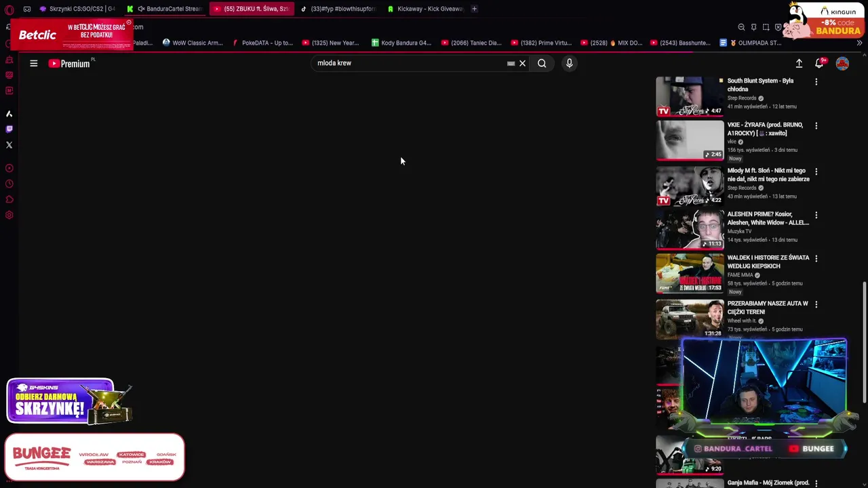Viewport: 868px width, 488px height.
Task: Click the YouTube Premium logo
Action: click(69, 63)
